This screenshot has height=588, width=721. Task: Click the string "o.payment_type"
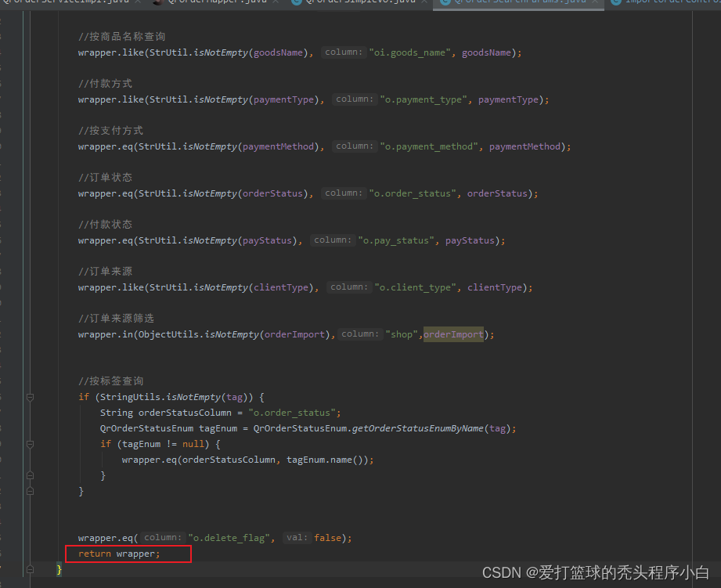coord(423,99)
